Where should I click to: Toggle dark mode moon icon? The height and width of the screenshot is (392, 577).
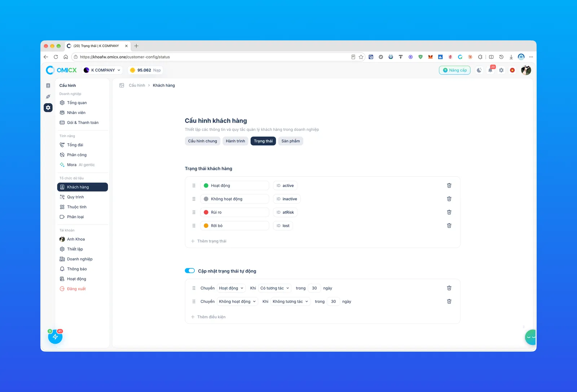click(x=479, y=70)
